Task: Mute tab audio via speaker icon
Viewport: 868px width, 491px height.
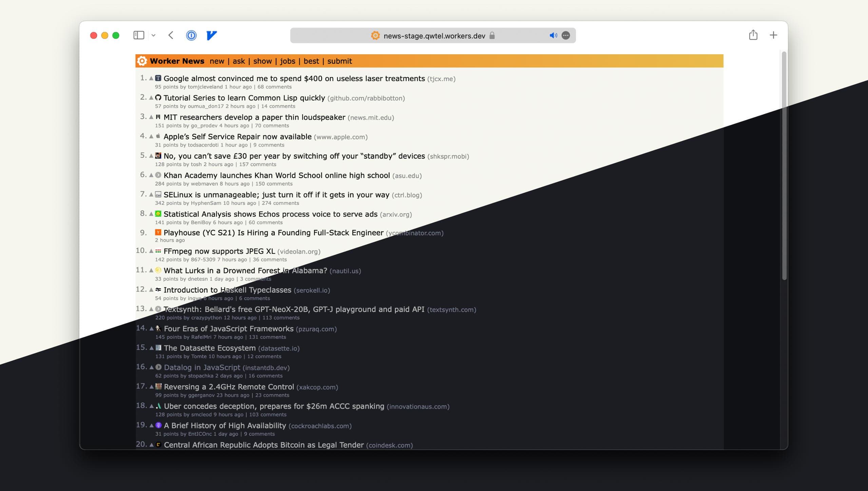Action: point(553,35)
